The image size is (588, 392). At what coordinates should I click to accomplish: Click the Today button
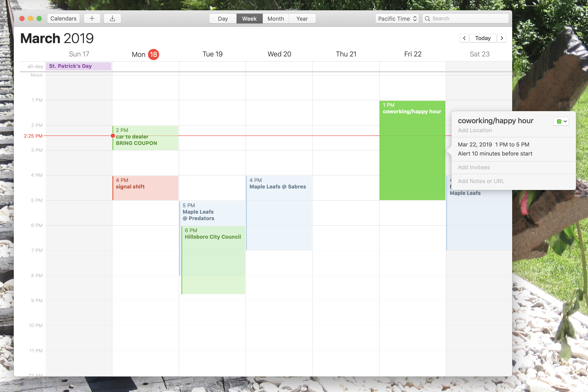[482, 38]
